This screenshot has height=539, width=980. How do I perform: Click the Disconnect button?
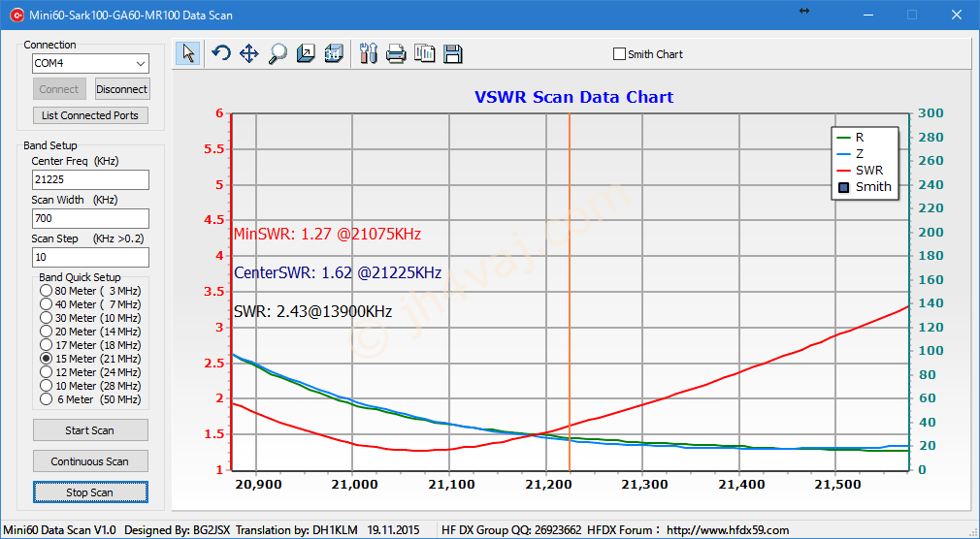click(122, 88)
